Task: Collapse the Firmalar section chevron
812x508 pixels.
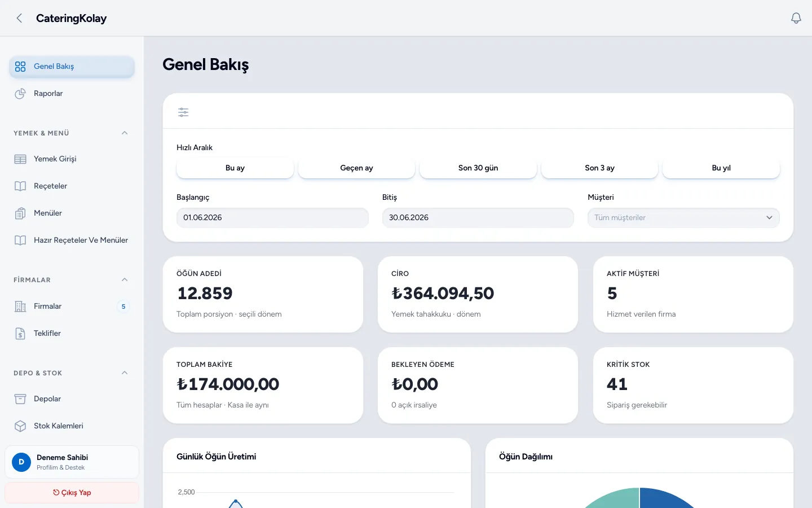Action: 125,280
